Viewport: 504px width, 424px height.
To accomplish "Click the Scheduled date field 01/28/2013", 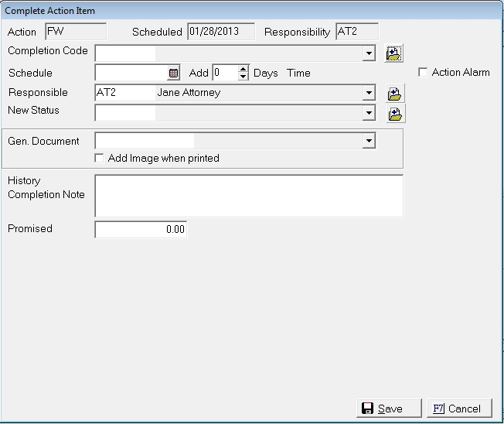I will pos(220,32).
